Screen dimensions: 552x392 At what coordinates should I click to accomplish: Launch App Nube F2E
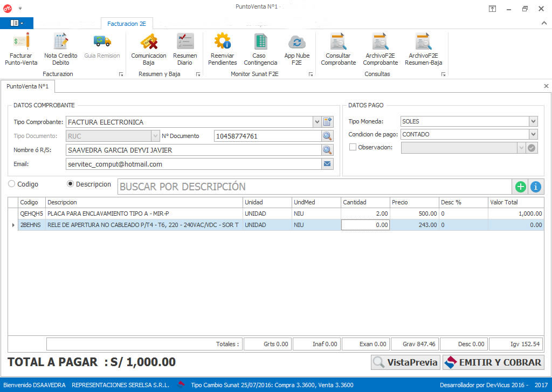[297, 49]
